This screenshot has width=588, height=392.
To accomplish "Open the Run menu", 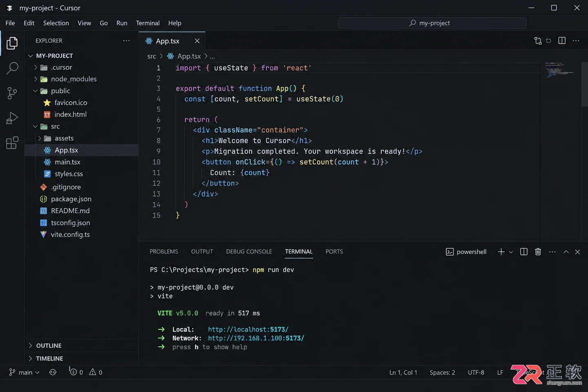I will coord(122,23).
